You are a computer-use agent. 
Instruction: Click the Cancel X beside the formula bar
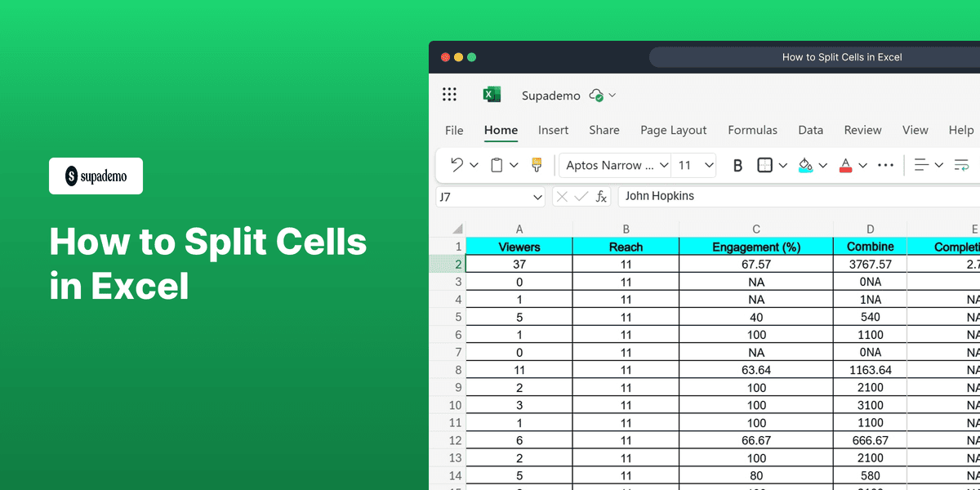(562, 196)
